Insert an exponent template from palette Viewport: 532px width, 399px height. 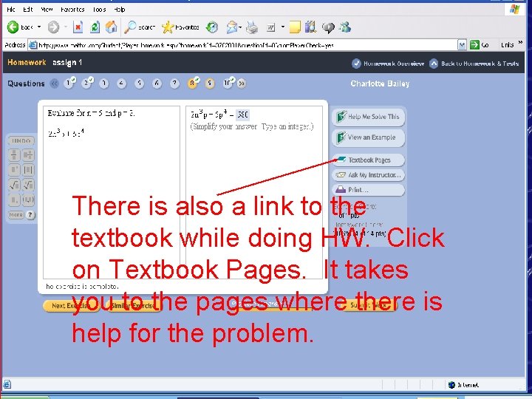tap(14, 170)
